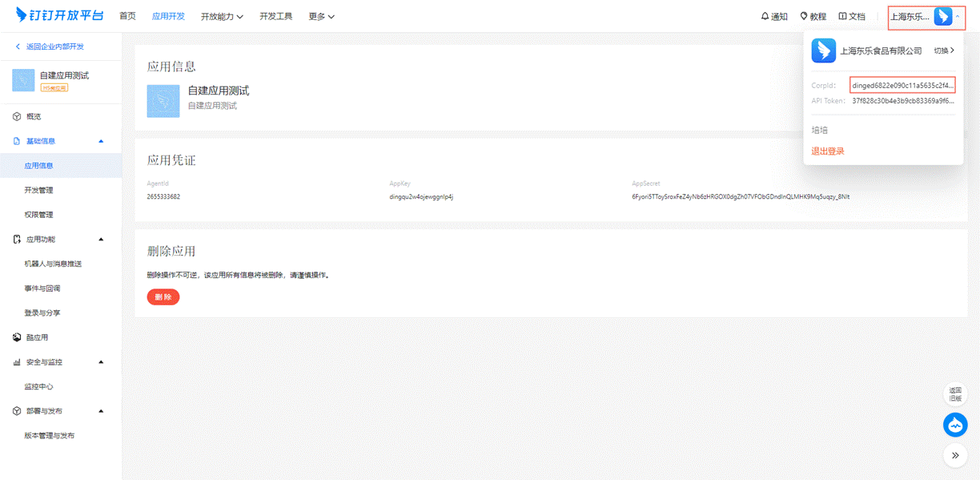Click the tutorial lightbulb icon

pyautogui.click(x=804, y=16)
